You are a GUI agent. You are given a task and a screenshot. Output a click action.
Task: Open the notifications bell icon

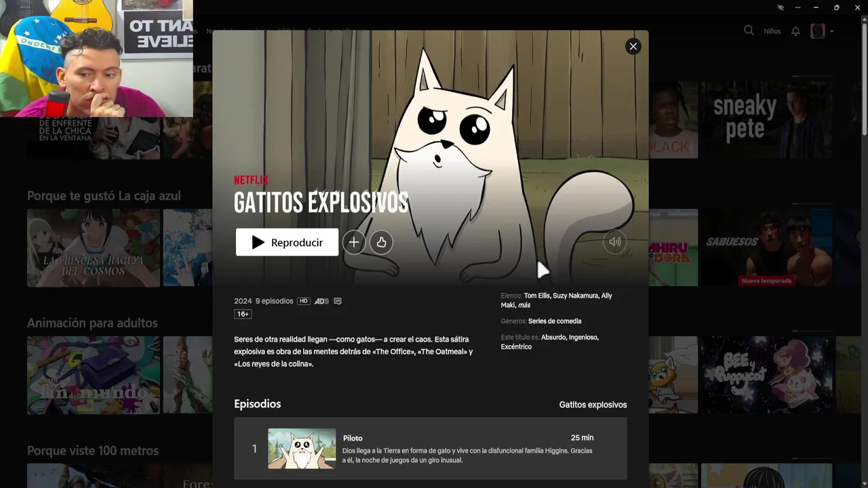(x=795, y=31)
